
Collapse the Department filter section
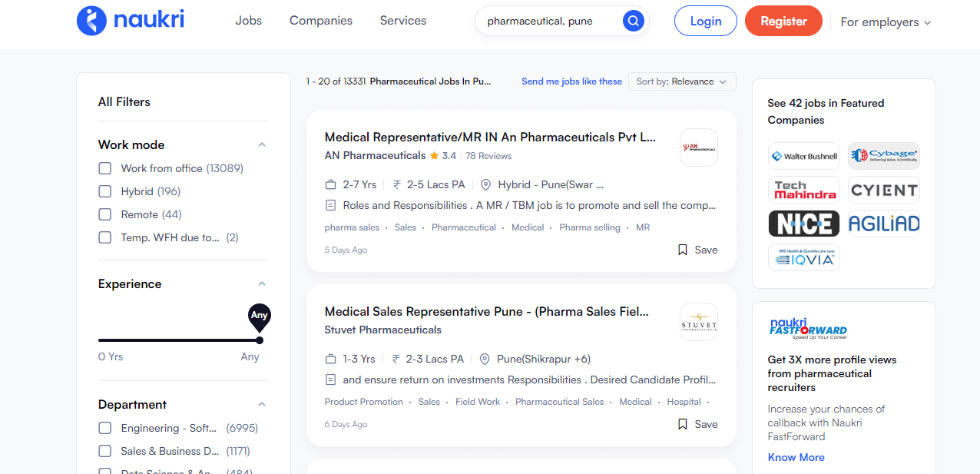coord(261,403)
